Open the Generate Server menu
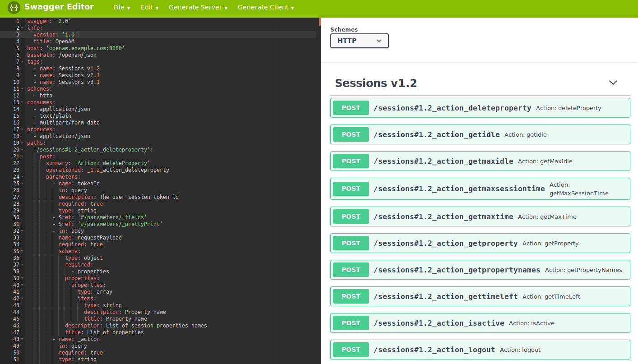The image size is (638, 364). pos(198,8)
